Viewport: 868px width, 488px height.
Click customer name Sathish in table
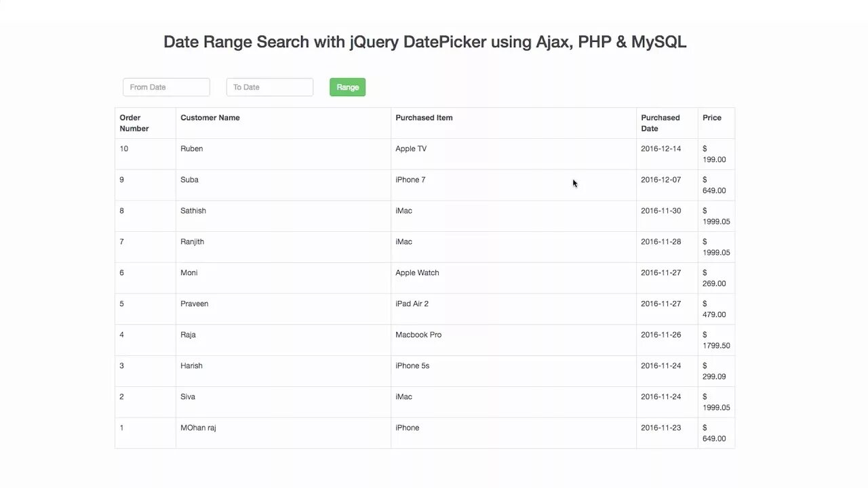(193, 211)
